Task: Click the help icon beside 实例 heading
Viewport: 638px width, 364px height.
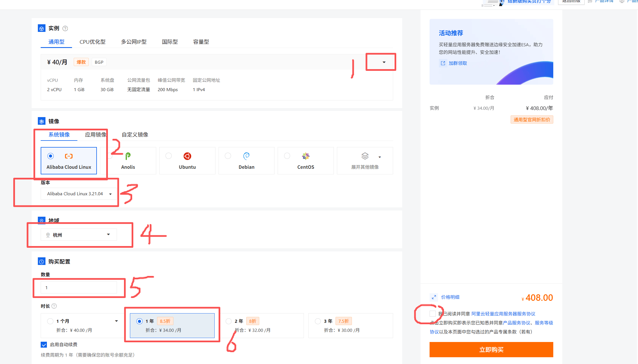Action: click(65, 28)
